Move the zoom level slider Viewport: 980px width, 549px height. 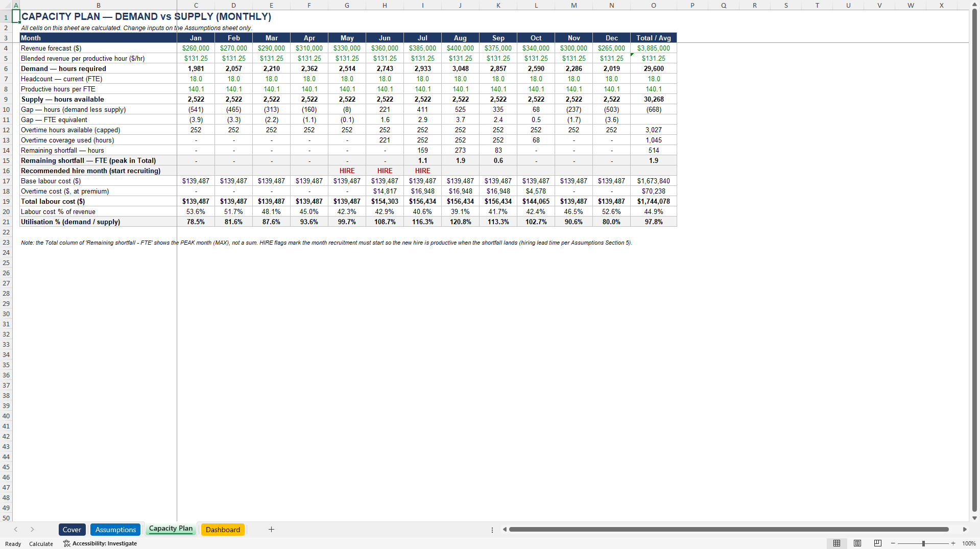click(x=923, y=543)
